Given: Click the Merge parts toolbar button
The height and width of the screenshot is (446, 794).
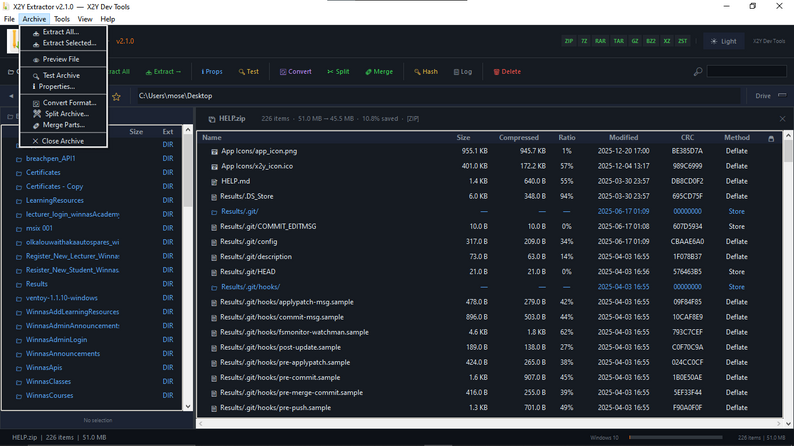Looking at the screenshot, I should (379, 72).
